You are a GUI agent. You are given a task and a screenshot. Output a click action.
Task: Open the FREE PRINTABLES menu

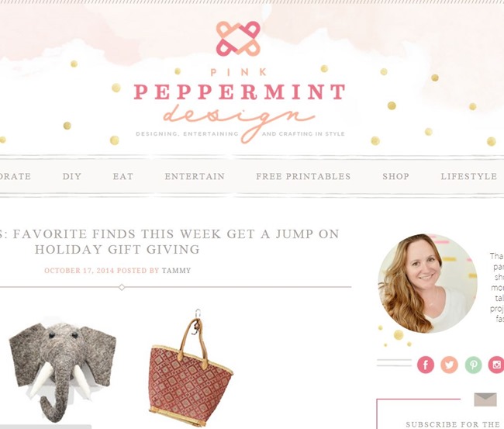pyautogui.click(x=303, y=176)
